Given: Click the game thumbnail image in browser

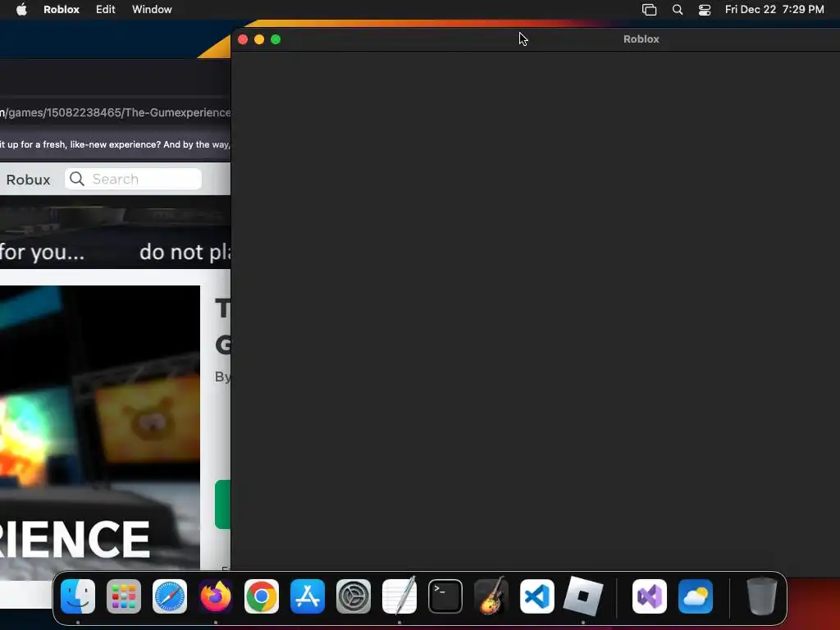Looking at the screenshot, I should pyautogui.click(x=99, y=433).
